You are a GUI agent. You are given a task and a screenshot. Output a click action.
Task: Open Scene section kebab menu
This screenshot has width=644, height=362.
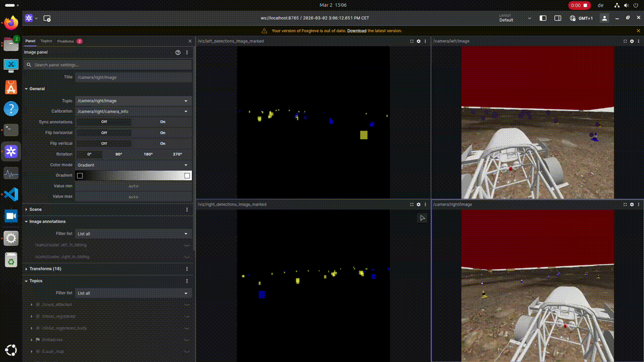[x=187, y=209]
